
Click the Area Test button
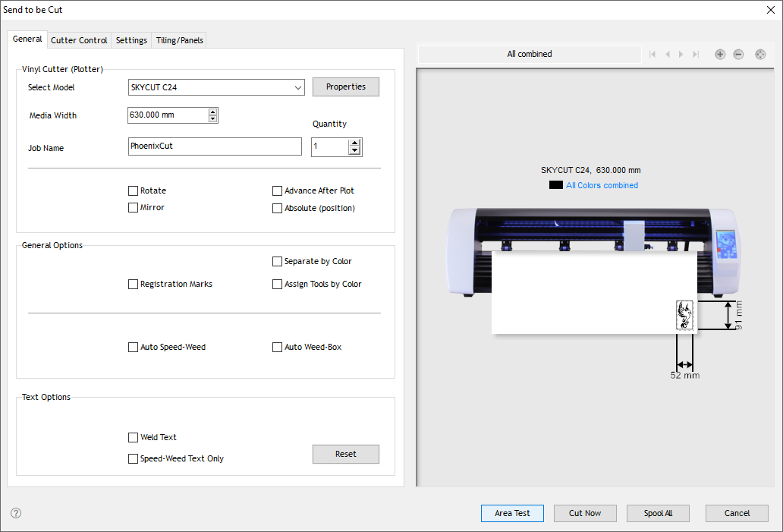512,513
